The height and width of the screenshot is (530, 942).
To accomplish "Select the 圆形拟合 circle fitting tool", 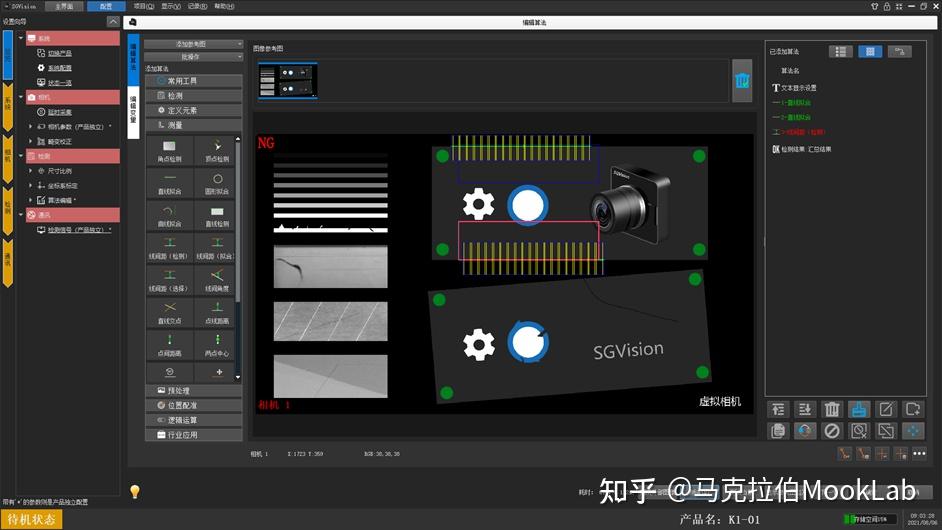I will (x=217, y=183).
